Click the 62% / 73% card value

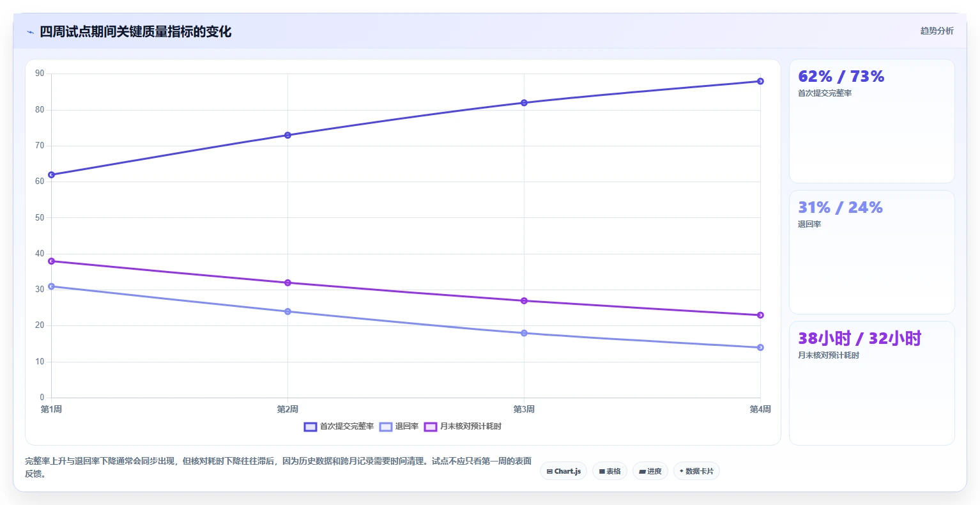pyautogui.click(x=841, y=77)
